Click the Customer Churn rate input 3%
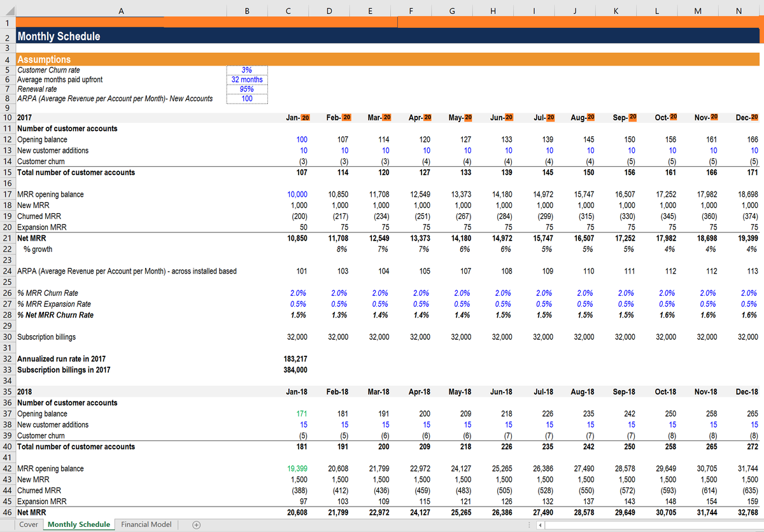This screenshot has height=532, width=764. click(247, 70)
